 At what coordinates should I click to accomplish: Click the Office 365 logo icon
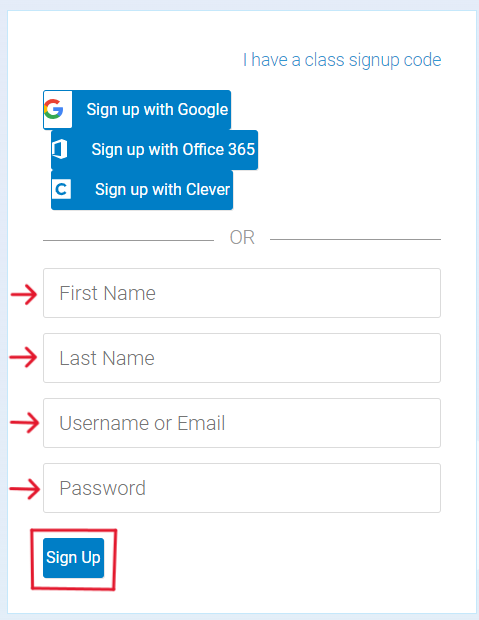(x=60, y=149)
